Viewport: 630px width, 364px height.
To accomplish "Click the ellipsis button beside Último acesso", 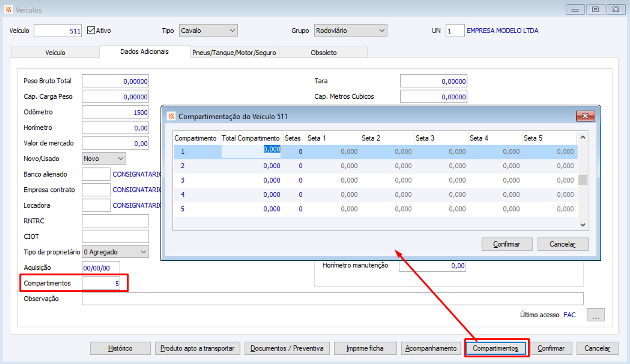I will 595,315.
